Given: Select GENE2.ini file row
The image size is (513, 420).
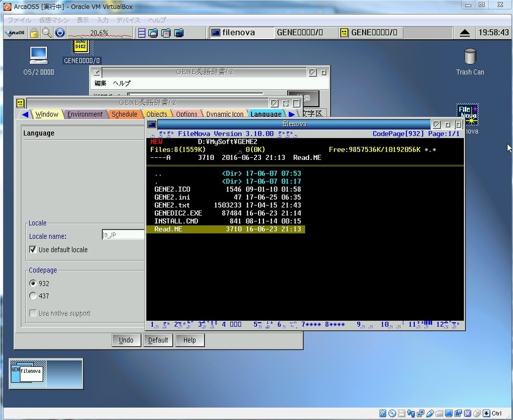Looking at the screenshot, I should point(226,197).
